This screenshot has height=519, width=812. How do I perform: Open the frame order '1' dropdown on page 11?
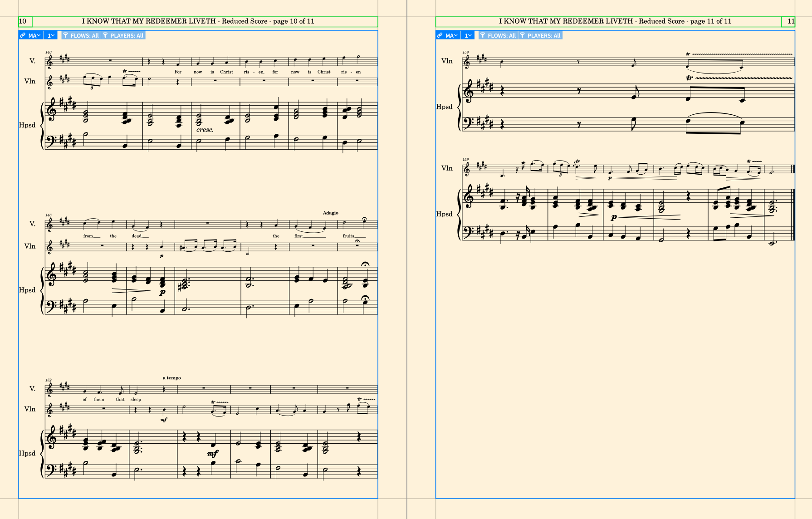pyautogui.click(x=468, y=35)
